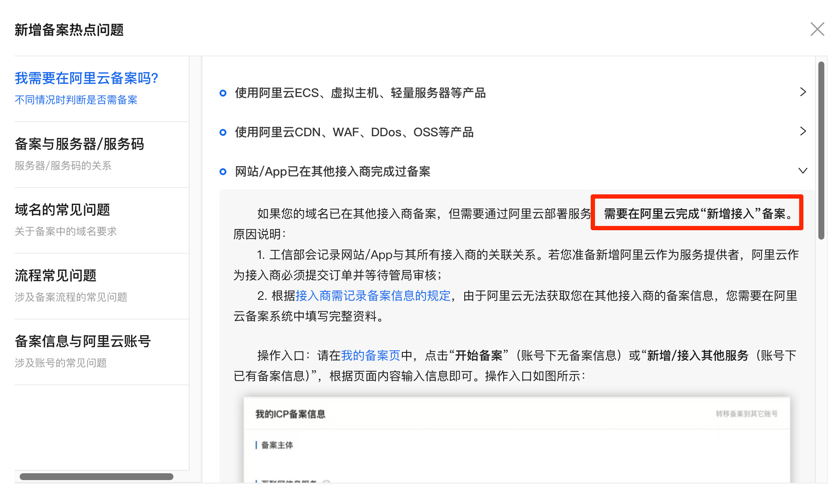The image size is (838, 504).
Task: Expand 使用阿里云ECS、虚拟主机、轻量服务器等产品 chevron
Action: coord(803,92)
